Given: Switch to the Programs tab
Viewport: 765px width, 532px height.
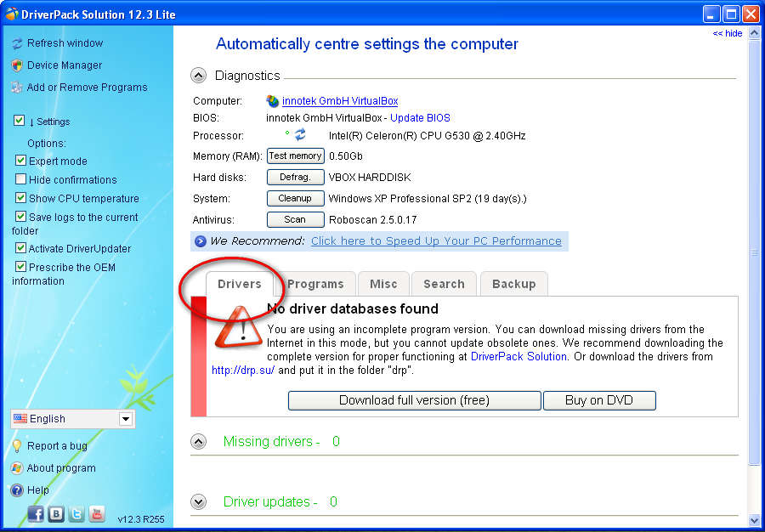Looking at the screenshot, I should 315,284.
